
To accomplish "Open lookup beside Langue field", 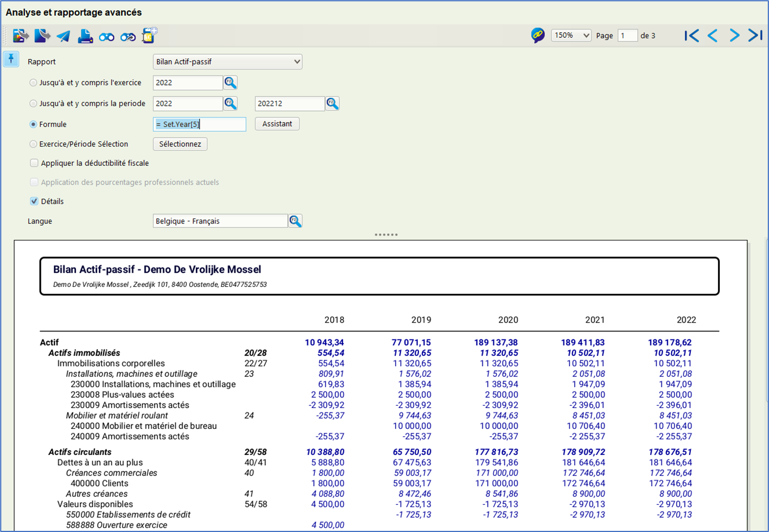I will [x=295, y=221].
